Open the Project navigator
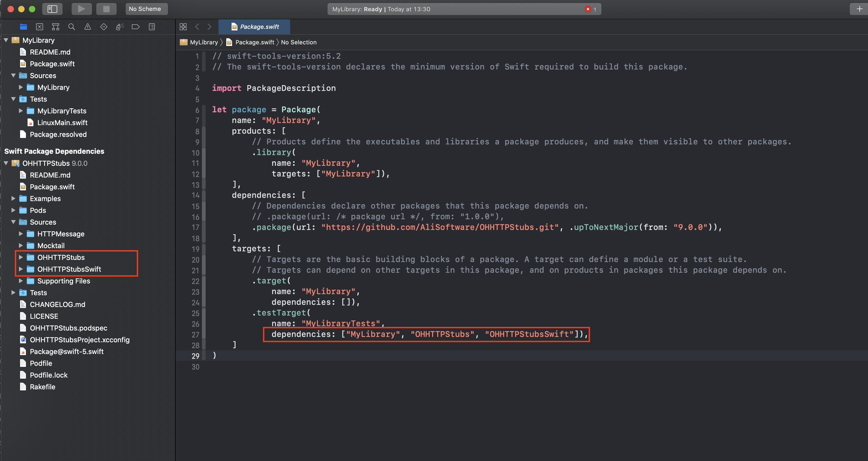 click(23, 27)
